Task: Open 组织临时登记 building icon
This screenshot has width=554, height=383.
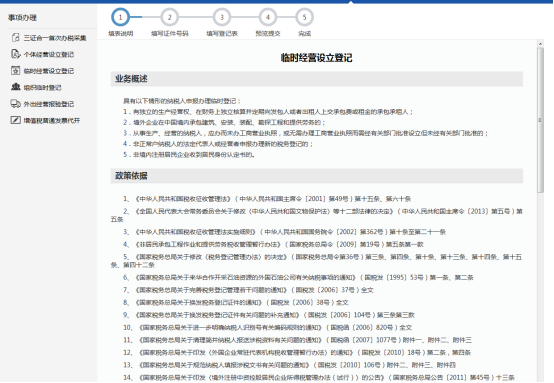Action: click(16, 87)
